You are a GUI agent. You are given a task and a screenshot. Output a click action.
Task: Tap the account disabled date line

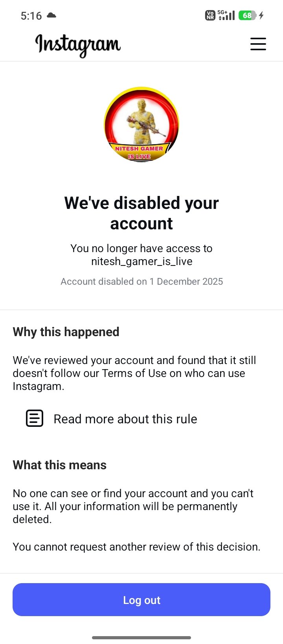[x=141, y=282]
